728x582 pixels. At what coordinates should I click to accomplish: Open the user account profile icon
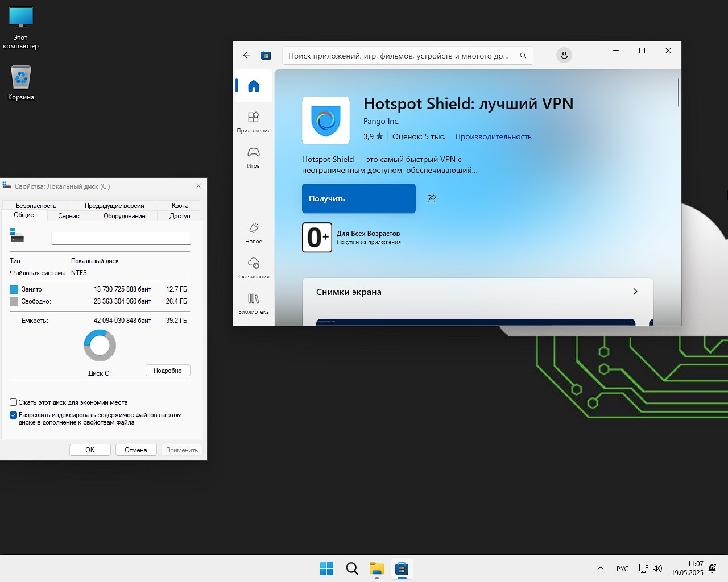(564, 55)
